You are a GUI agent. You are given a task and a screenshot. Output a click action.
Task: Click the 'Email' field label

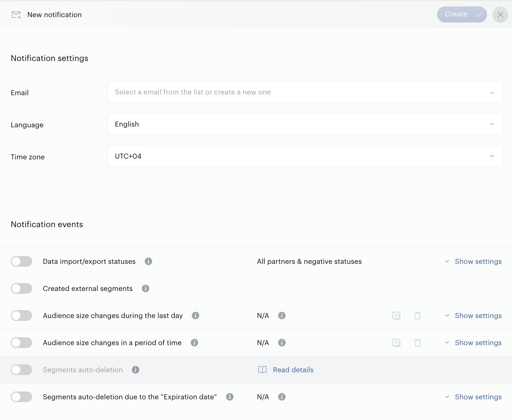[x=20, y=93]
